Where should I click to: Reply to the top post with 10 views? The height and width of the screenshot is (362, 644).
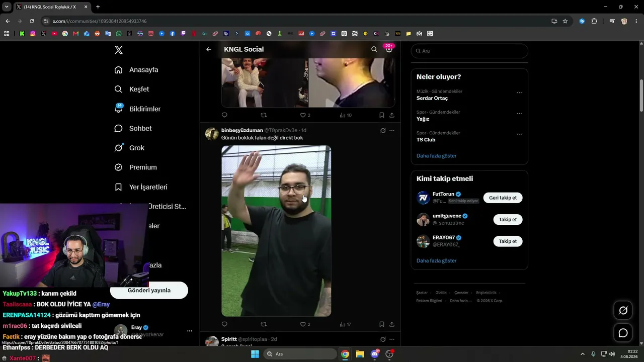(x=224, y=115)
